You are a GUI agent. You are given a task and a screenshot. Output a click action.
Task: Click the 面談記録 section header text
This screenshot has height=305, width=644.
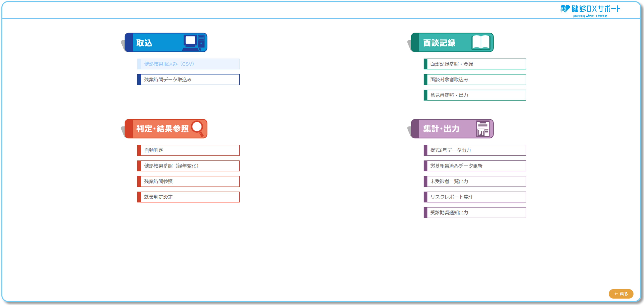[x=439, y=43]
